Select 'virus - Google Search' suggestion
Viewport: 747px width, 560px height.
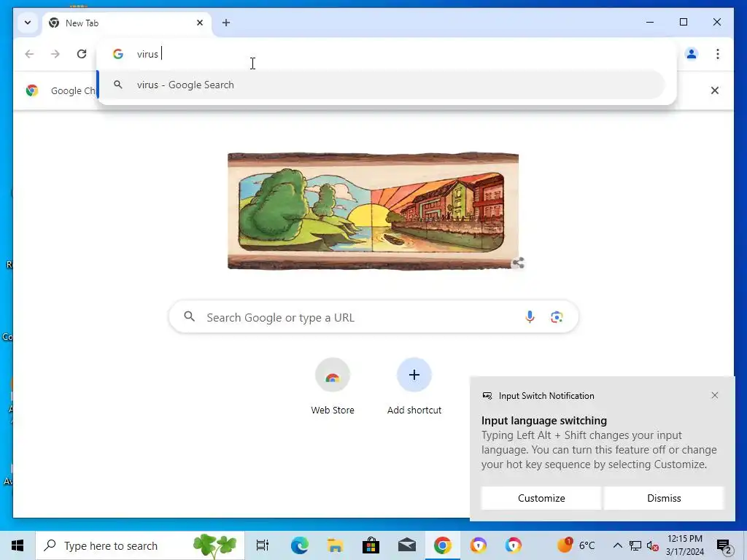[381, 85]
